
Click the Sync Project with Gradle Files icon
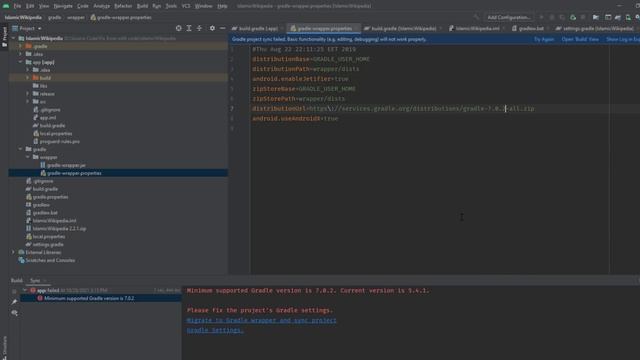618,18
